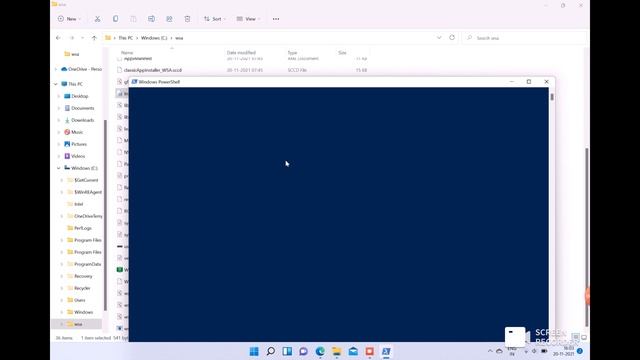Image resolution: width=640 pixels, height=360 pixels.
Task: Click the Rename icon in Explorer toolbar
Action: coord(151,19)
